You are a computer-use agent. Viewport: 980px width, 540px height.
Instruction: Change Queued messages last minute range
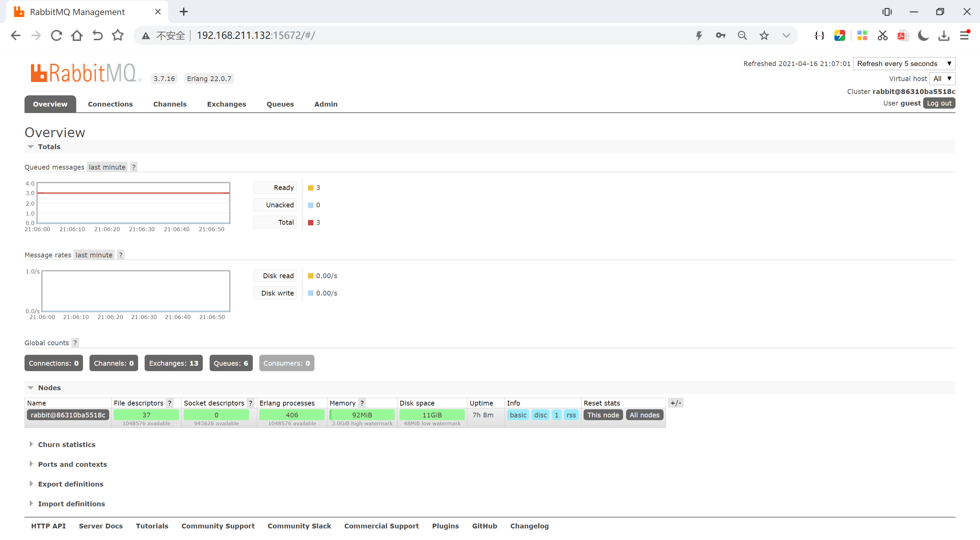point(107,167)
